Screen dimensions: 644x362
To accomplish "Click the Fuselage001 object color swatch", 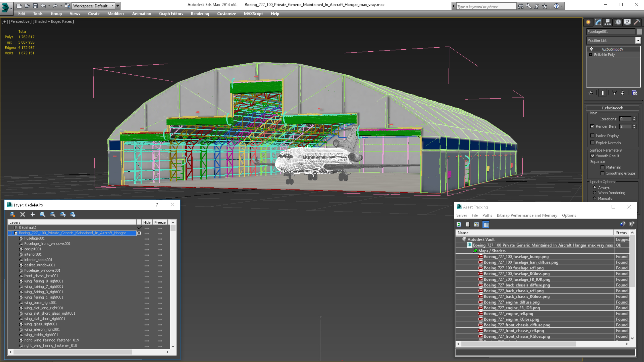I will (639, 32).
